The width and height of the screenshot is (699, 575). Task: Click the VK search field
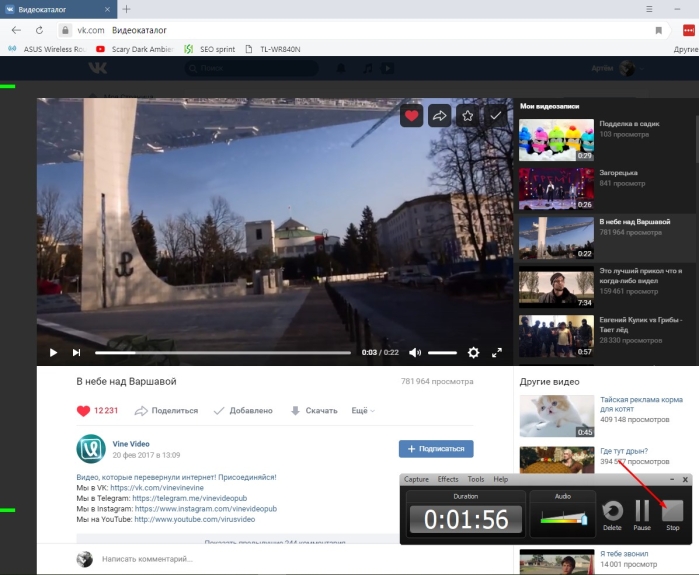pyautogui.click(x=251, y=68)
